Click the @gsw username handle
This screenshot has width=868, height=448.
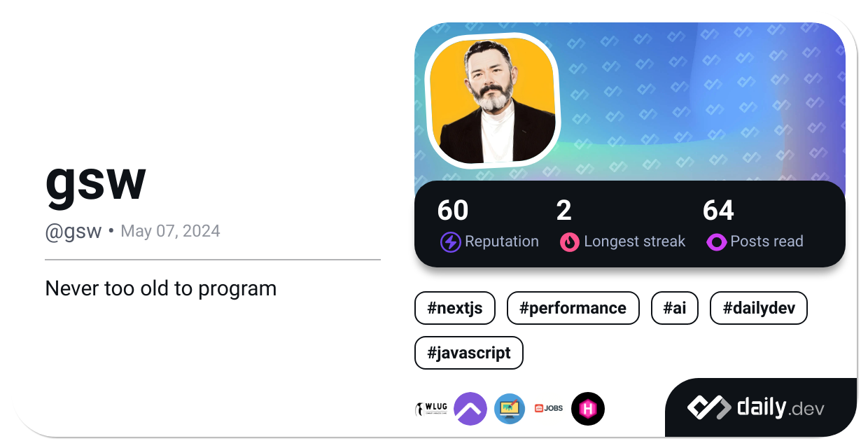click(73, 231)
